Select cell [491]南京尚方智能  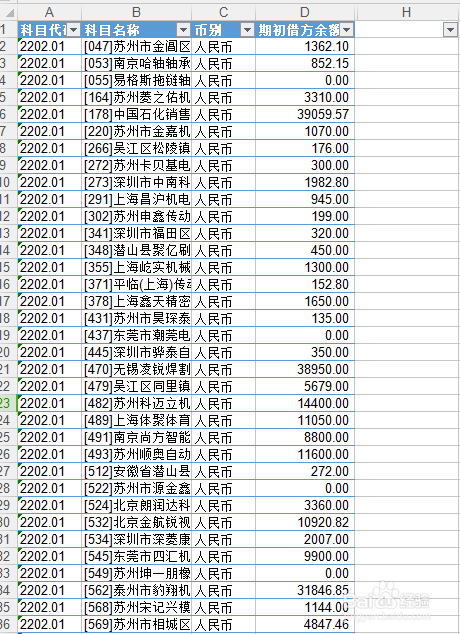click(136, 437)
